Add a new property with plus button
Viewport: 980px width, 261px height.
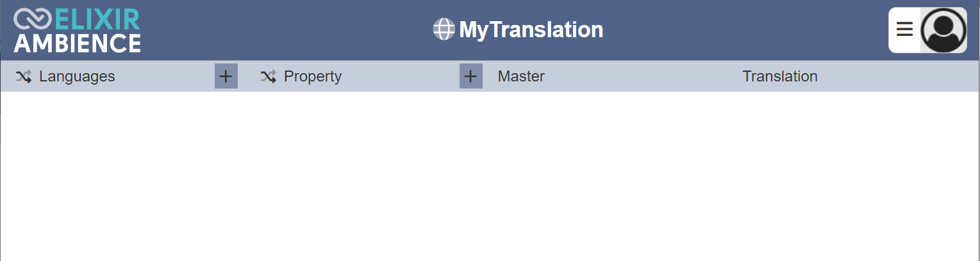coord(471,76)
